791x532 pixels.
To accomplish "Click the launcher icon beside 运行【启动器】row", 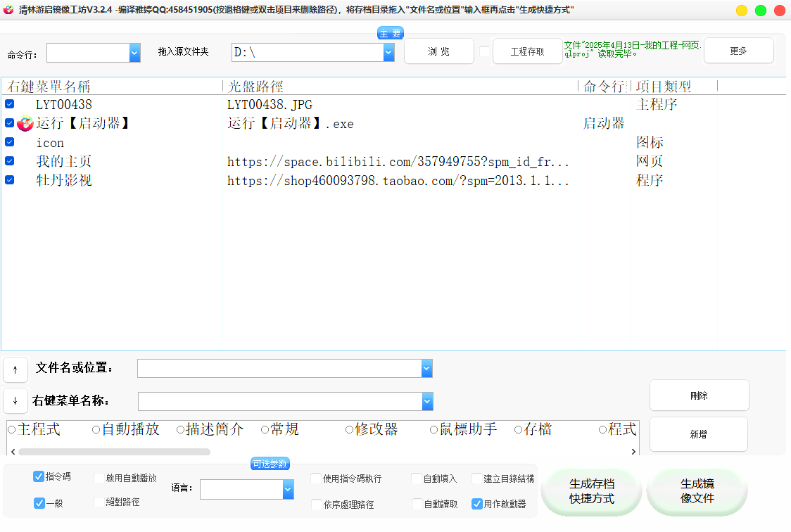I will [25, 123].
